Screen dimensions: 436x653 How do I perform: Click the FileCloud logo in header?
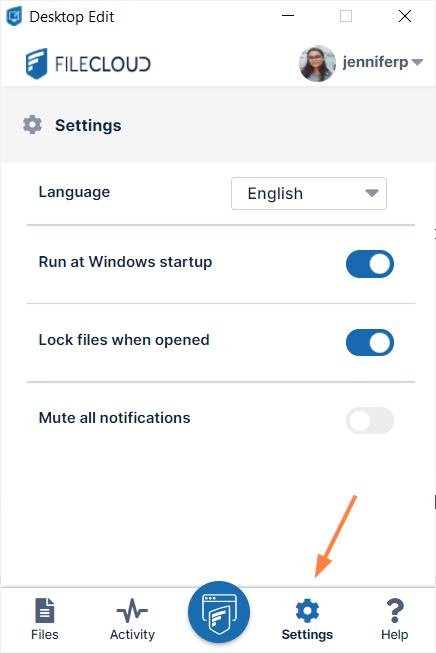point(88,64)
